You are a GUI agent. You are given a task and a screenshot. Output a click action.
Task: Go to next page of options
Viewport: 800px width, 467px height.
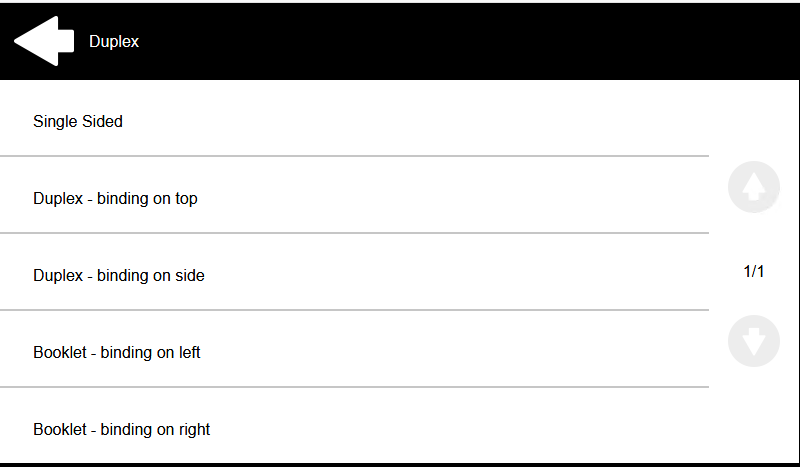coord(754,340)
